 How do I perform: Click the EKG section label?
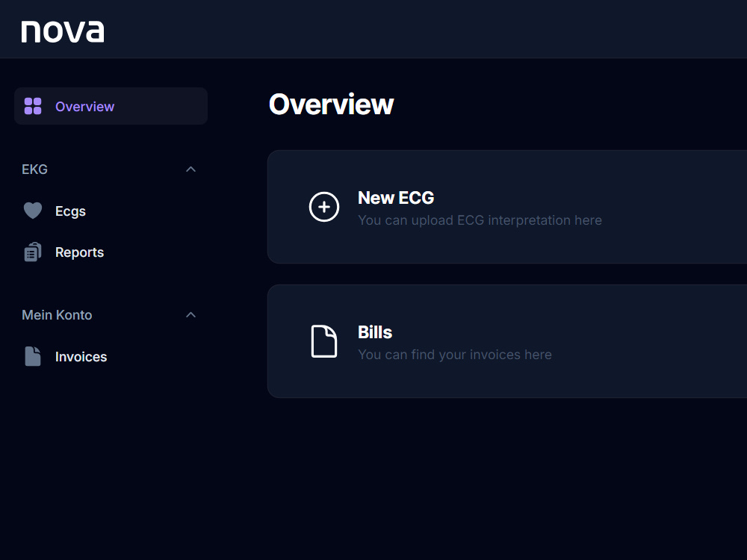point(35,169)
